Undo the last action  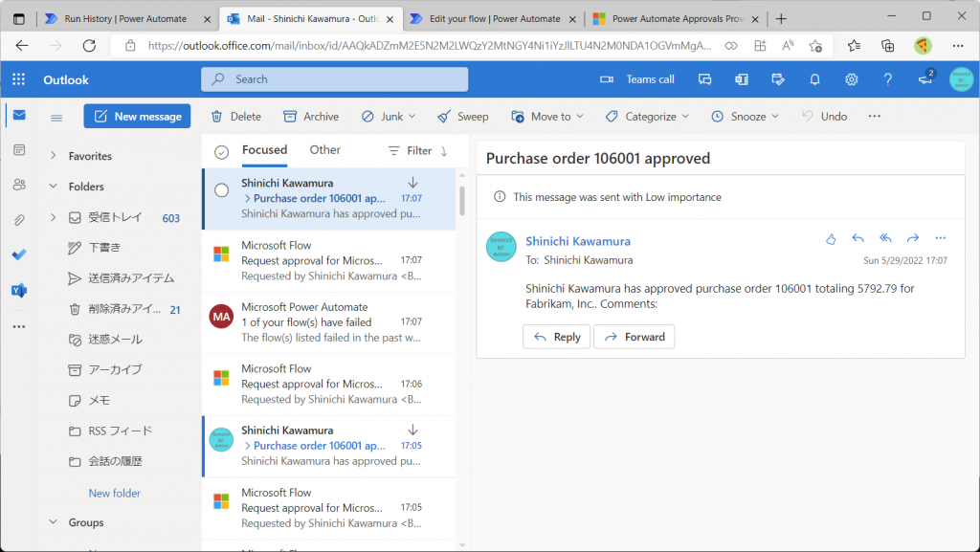click(x=824, y=117)
